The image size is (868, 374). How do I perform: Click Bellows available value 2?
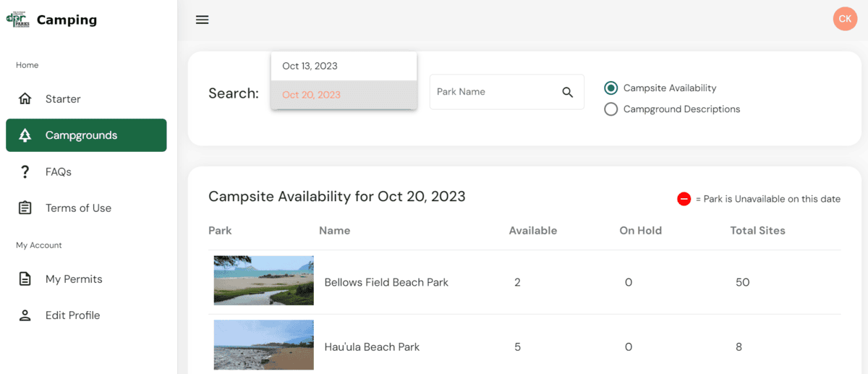(518, 282)
